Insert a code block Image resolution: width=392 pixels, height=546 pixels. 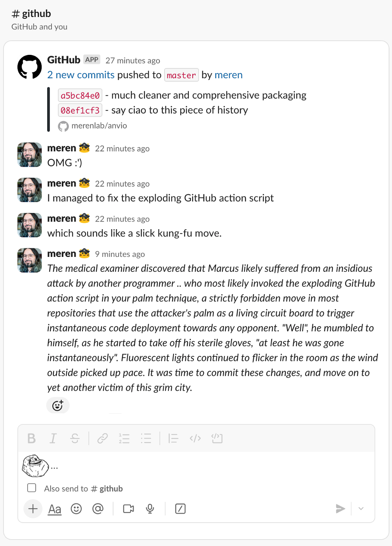point(217,438)
